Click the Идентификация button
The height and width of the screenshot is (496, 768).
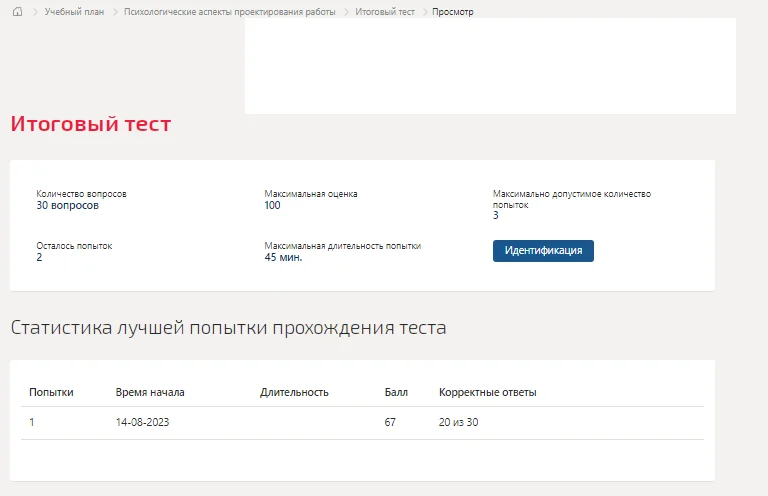543,251
